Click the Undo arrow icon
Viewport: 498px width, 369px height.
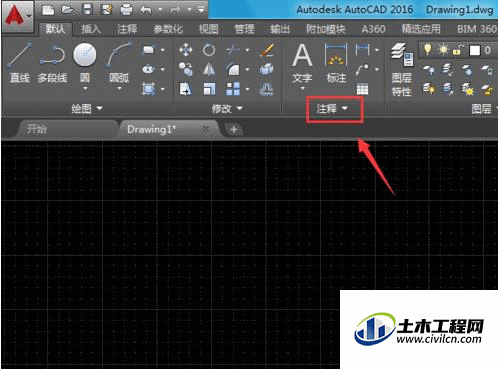coord(146,10)
